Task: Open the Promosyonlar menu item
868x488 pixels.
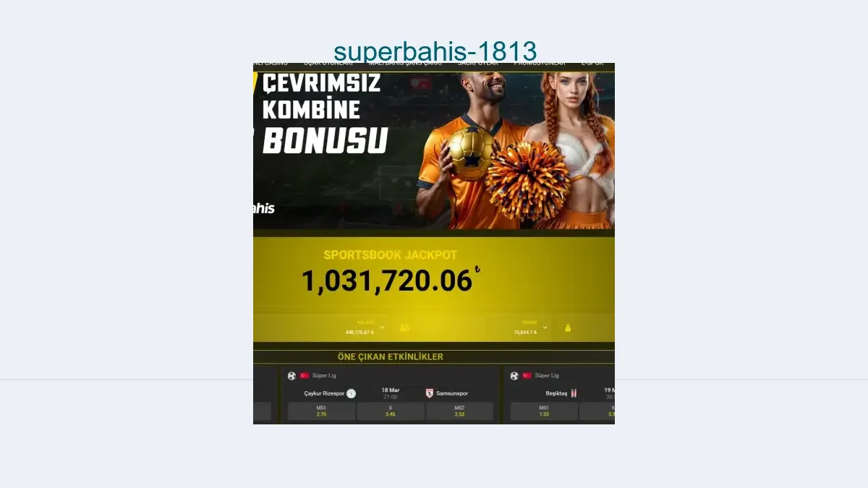Action: (x=540, y=64)
